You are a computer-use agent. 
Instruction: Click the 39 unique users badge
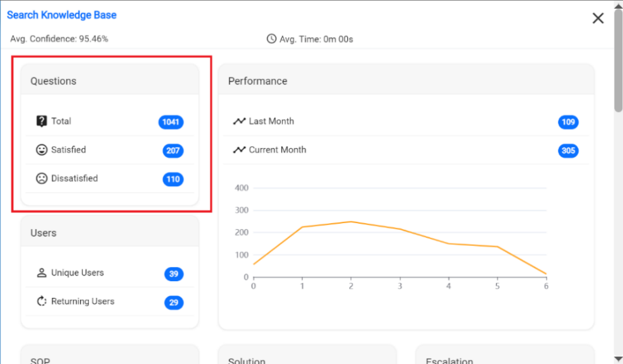coord(174,274)
